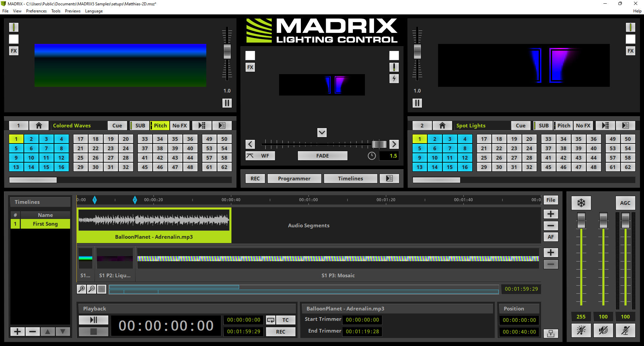
Task: Open the Deck B FX panel
Action: point(631,51)
